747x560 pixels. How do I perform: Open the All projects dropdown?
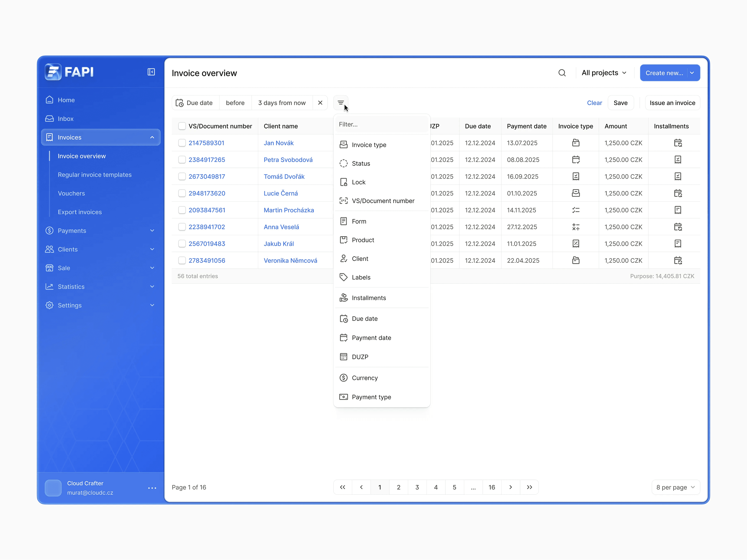coord(604,73)
